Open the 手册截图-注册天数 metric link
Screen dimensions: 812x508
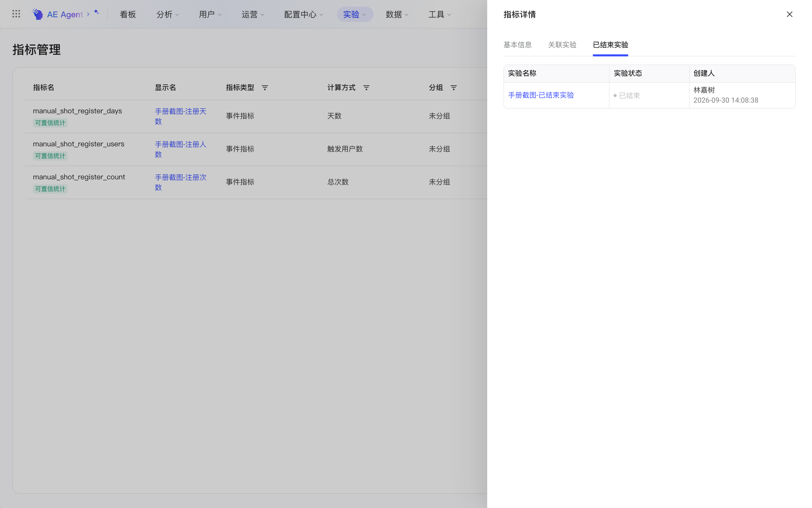click(x=180, y=116)
